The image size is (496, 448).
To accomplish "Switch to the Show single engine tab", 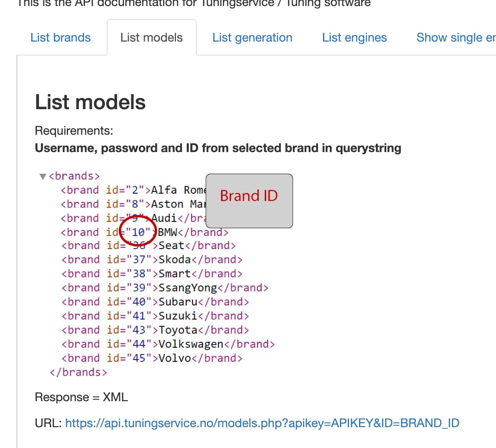I will click(455, 38).
